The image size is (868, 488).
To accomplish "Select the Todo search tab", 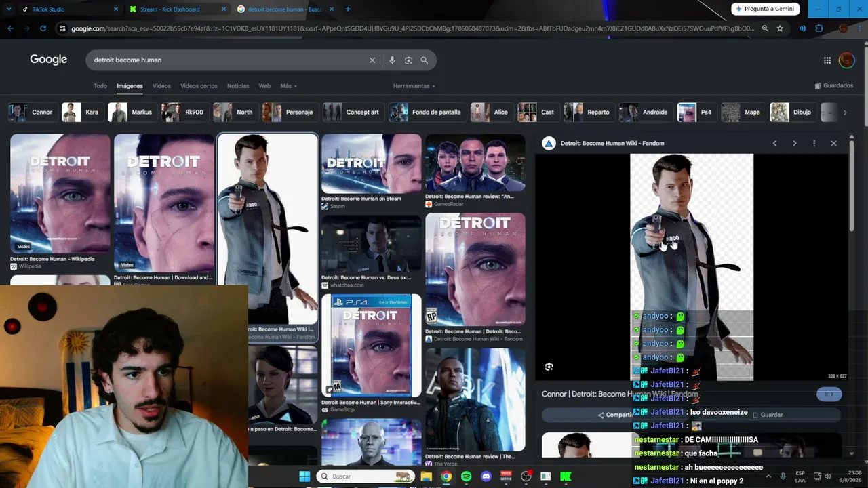I will (100, 86).
